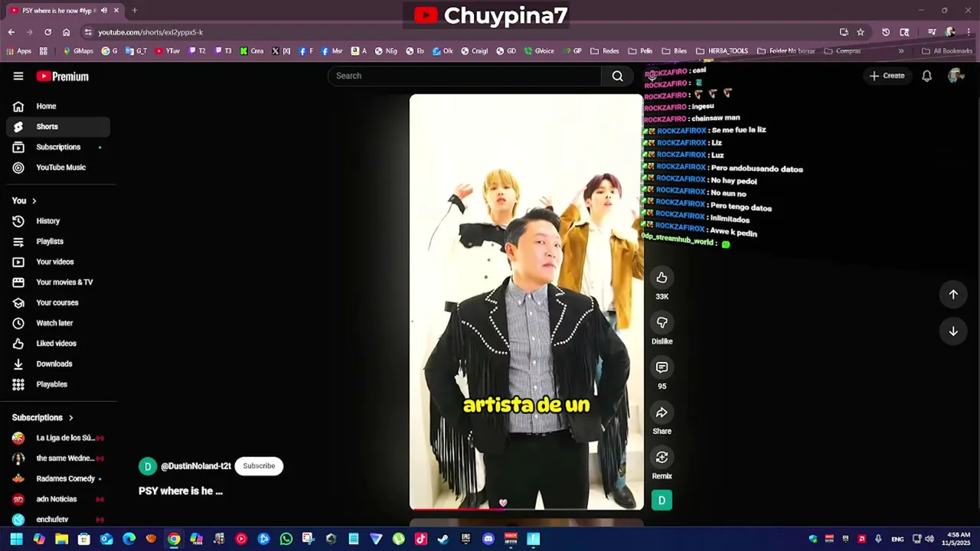Open Playlists in the sidebar
The height and width of the screenshot is (551, 980).
[58, 242]
